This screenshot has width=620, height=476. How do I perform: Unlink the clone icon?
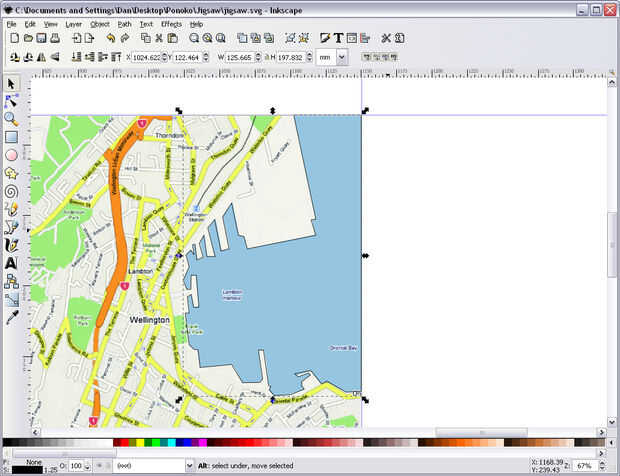(x=269, y=38)
